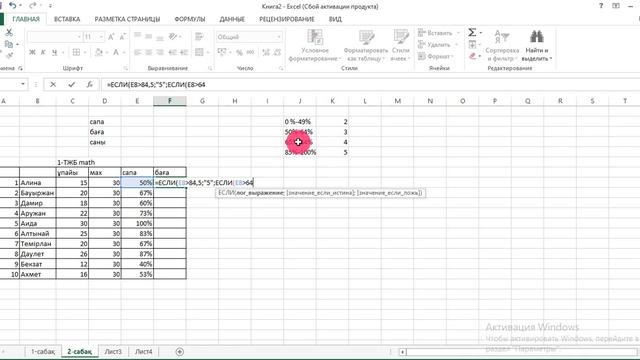
Task: Click the Orientation text angle icon
Action: tap(173, 37)
